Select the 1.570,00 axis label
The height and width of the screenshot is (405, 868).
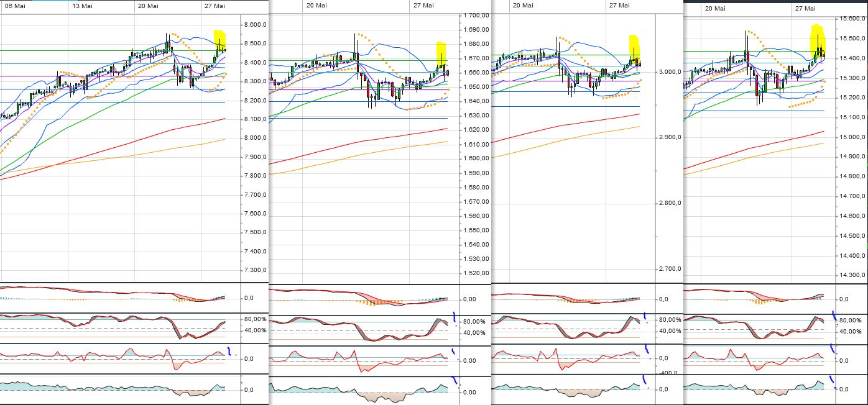[x=476, y=202]
